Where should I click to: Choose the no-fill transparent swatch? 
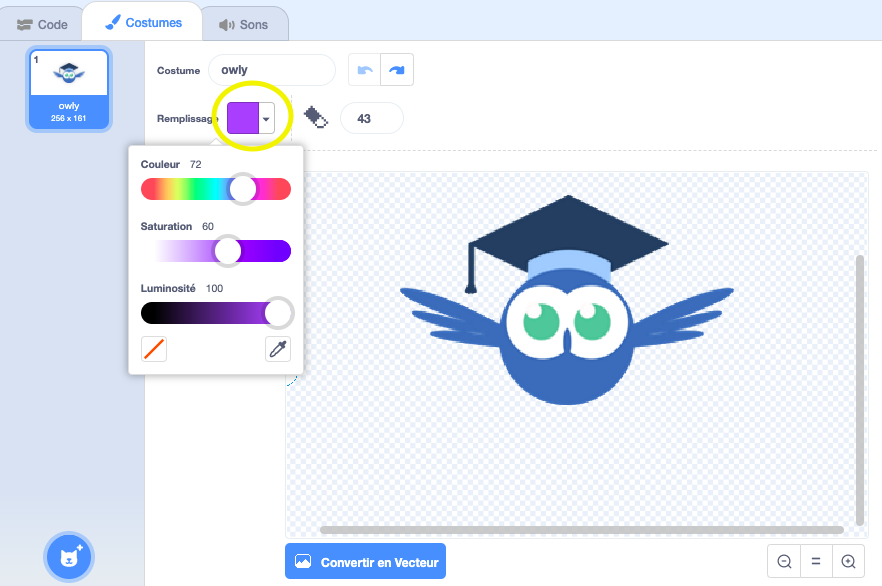pos(154,349)
